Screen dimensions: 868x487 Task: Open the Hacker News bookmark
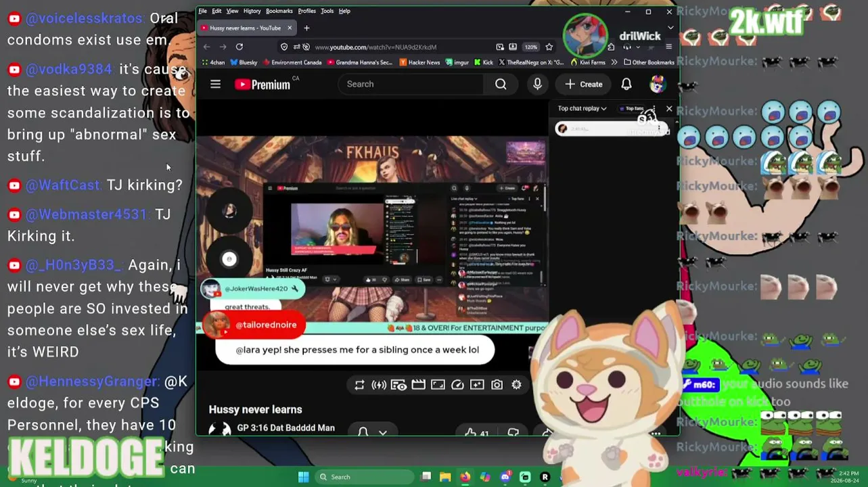[x=420, y=62]
